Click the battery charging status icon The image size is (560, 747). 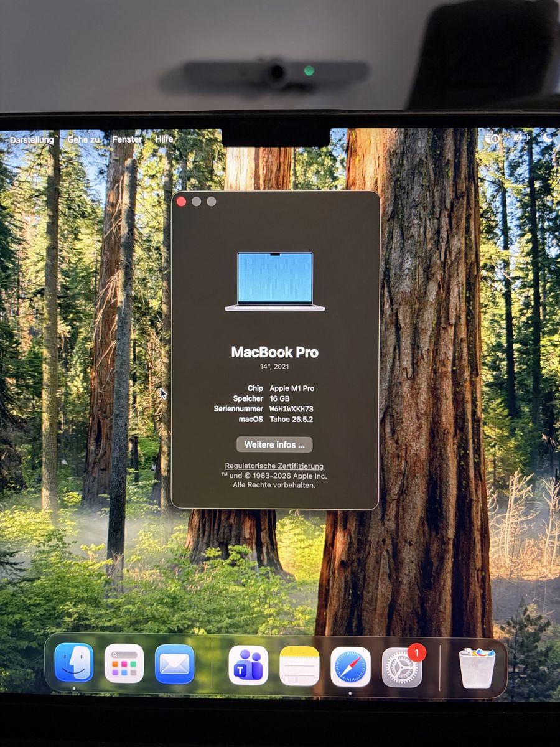pyautogui.click(x=520, y=138)
